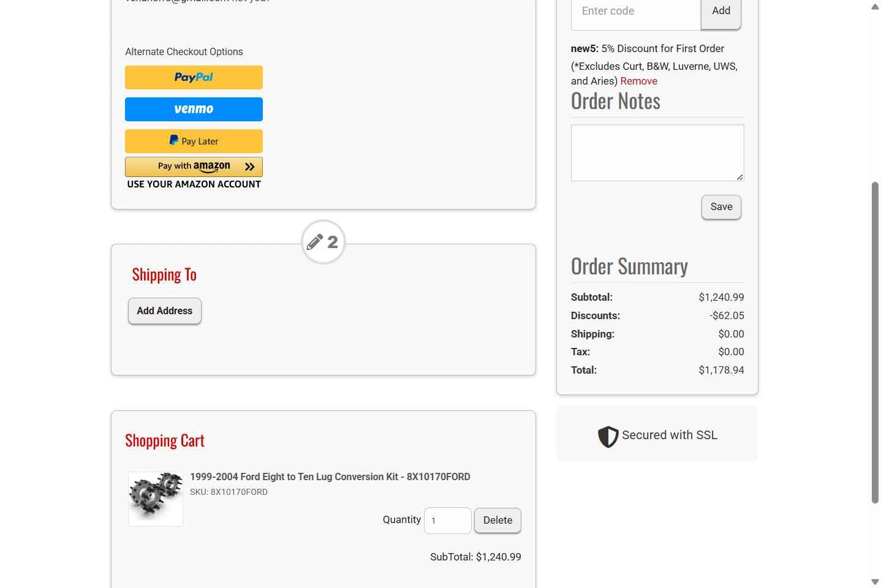Viewport: 881px width, 588px height.
Task: Click Add next to the coupon code field
Action: click(x=721, y=12)
